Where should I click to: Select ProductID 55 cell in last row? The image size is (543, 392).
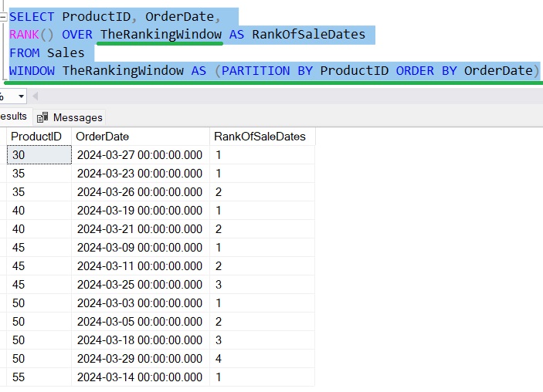[39, 377]
